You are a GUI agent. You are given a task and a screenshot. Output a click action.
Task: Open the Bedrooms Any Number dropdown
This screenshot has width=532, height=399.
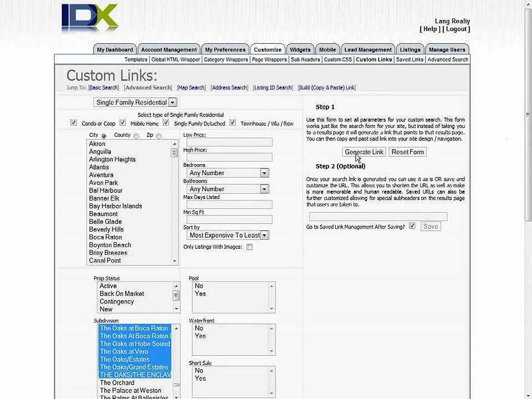(x=228, y=173)
